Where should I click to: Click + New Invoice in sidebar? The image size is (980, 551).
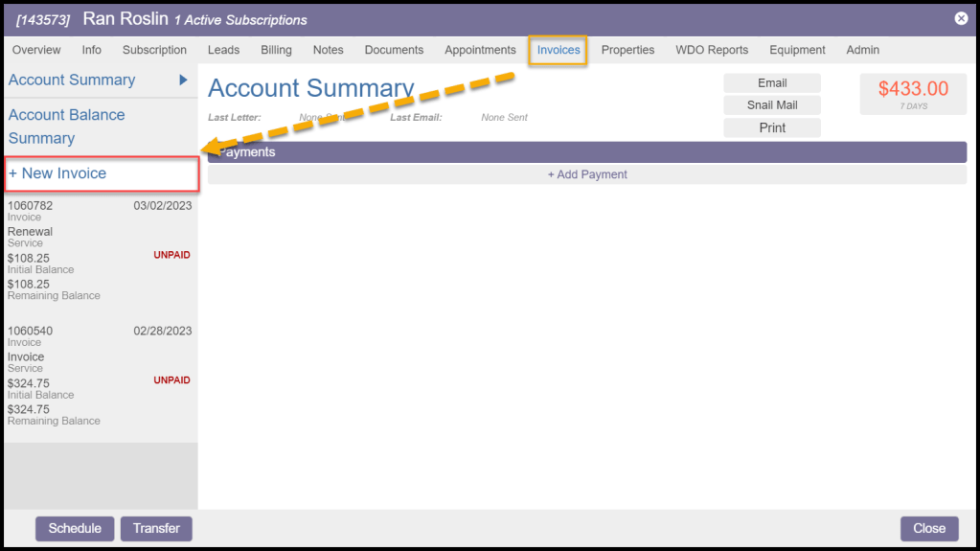click(x=57, y=173)
